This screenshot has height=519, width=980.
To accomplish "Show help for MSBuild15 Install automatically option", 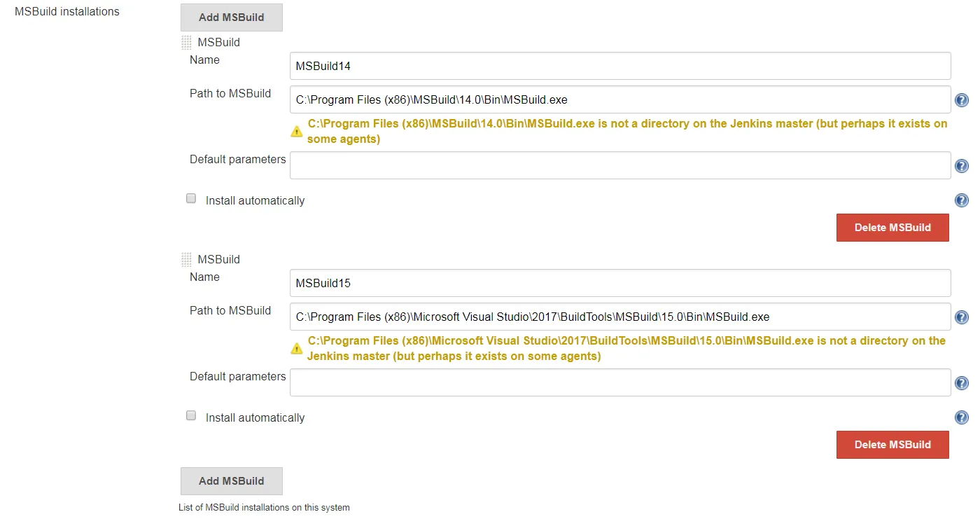I will coord(962,417).
